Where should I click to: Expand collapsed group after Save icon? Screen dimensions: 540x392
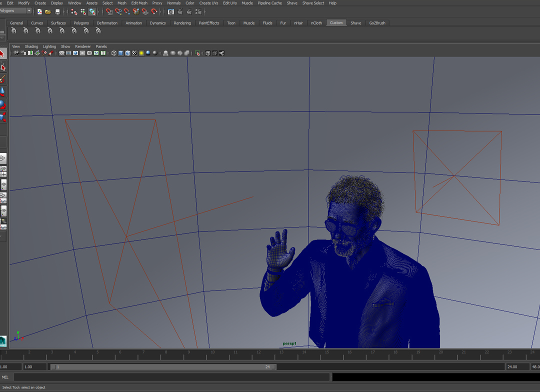(x=64, y=11)
